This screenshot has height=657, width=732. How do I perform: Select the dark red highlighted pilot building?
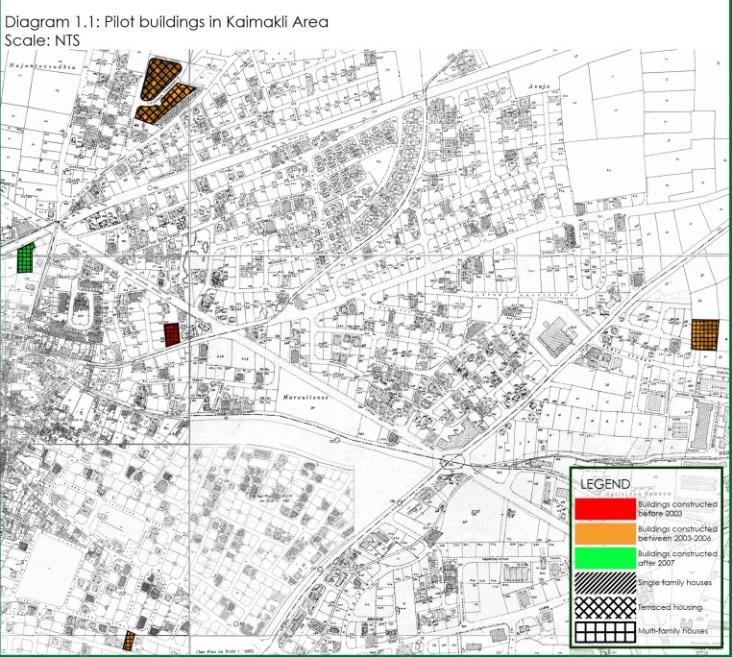[172, 334]
